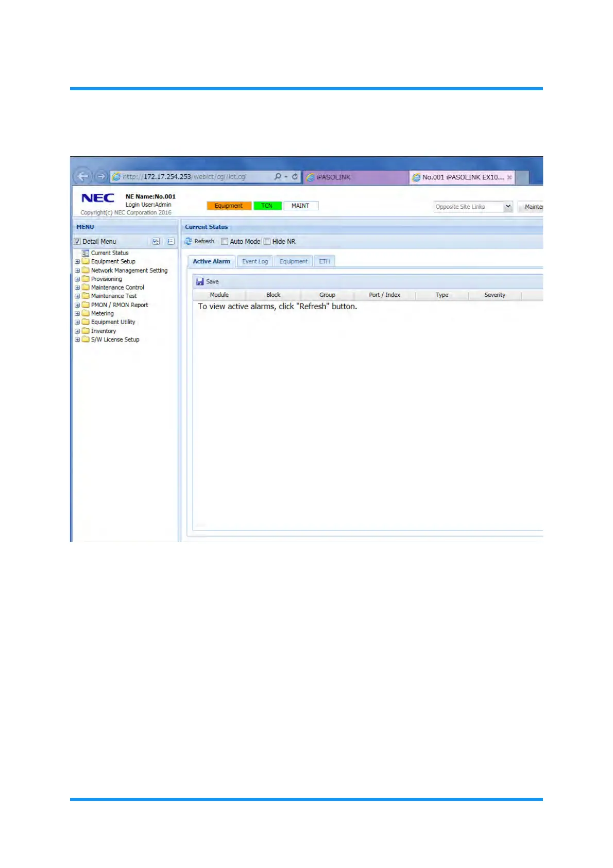
Task: Click the browser Forward arrow button
Action: (x=101, y=176)
